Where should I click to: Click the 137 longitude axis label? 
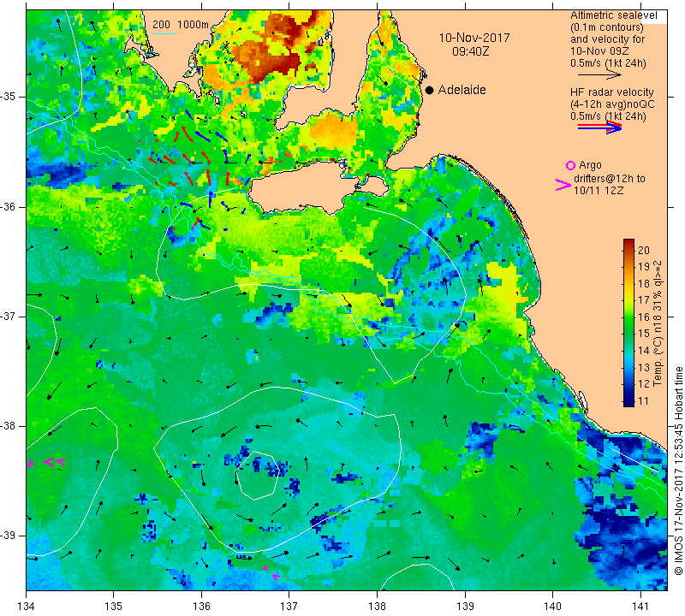pos(289,606)
